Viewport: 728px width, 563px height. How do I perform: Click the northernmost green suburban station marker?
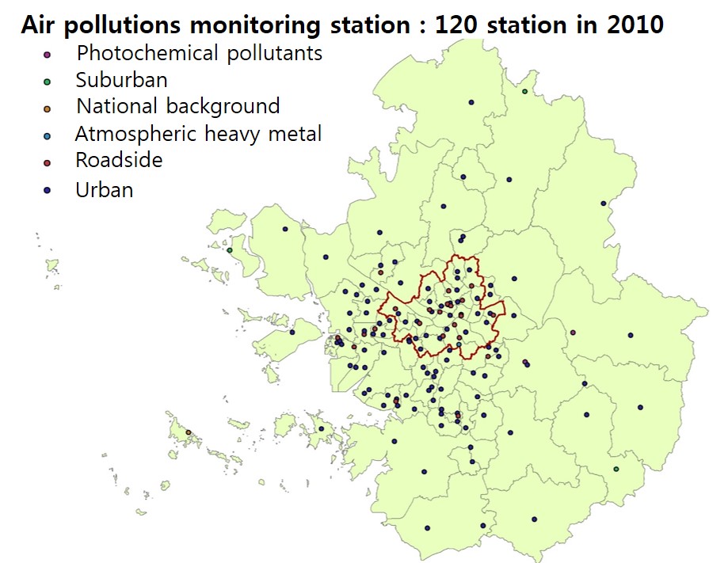point(524,91)
